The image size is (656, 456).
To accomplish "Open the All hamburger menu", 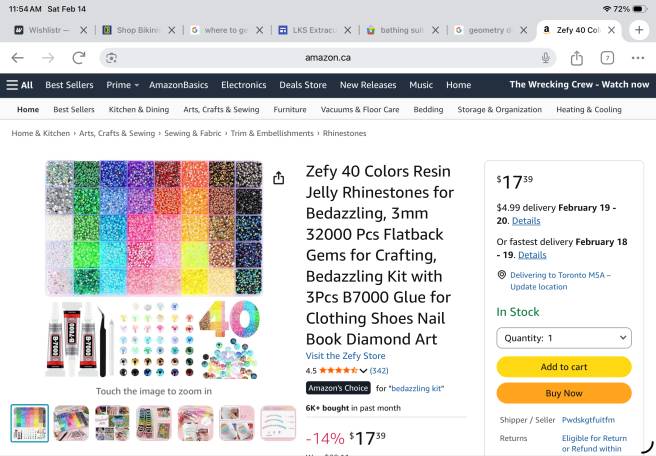I will (x=20, y=85).
